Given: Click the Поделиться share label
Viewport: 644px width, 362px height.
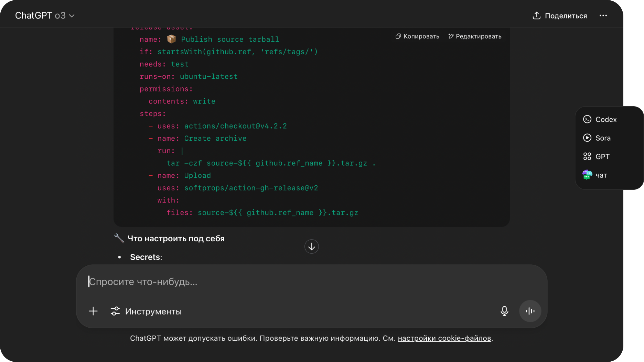Looking at the screenshot, I should [x=566, y=16].
